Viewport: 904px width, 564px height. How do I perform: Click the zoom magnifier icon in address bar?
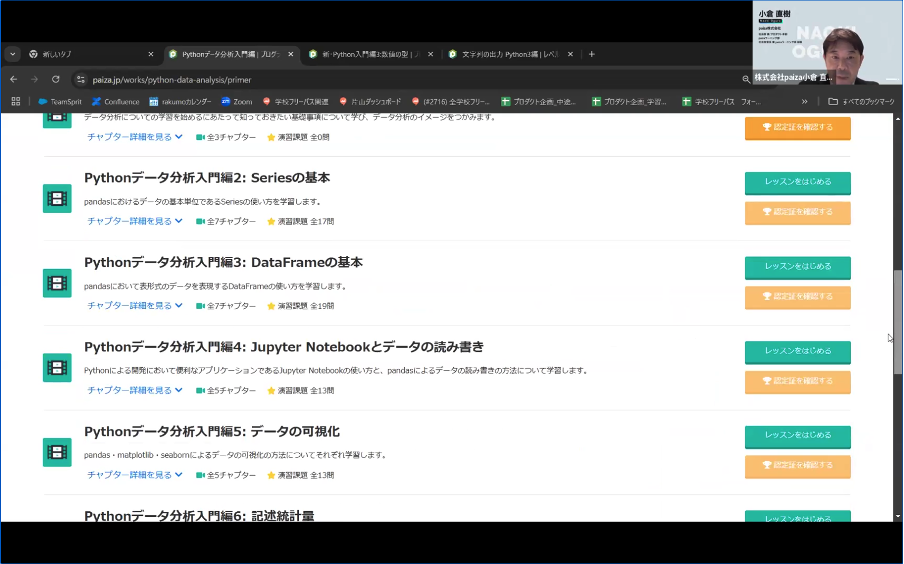click(746, 80)
